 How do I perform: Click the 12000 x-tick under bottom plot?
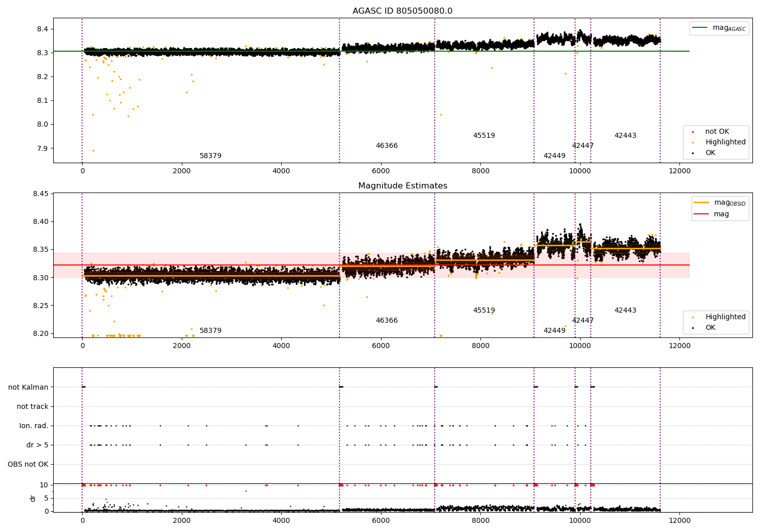pyautogui.click(x=679, y=521)
